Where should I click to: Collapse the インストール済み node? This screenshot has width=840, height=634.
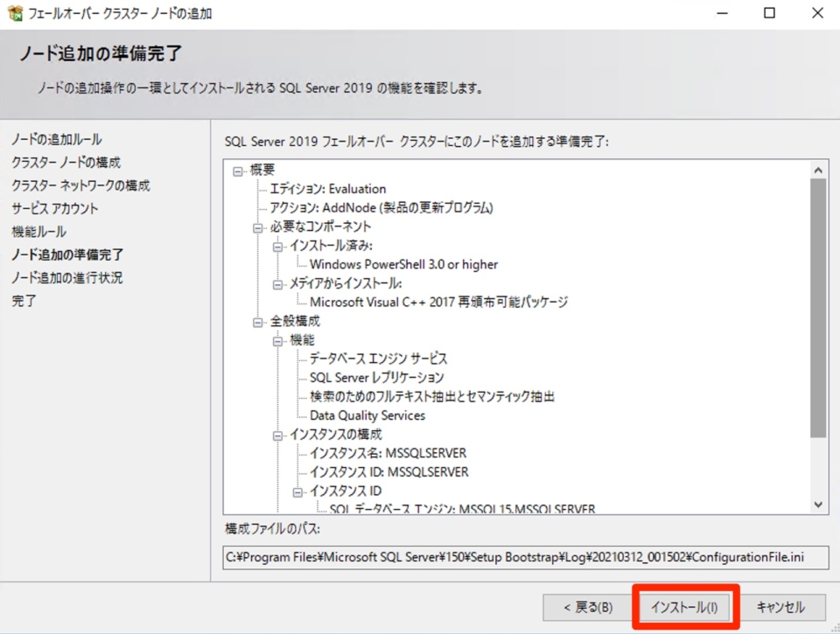click(277, 247)
